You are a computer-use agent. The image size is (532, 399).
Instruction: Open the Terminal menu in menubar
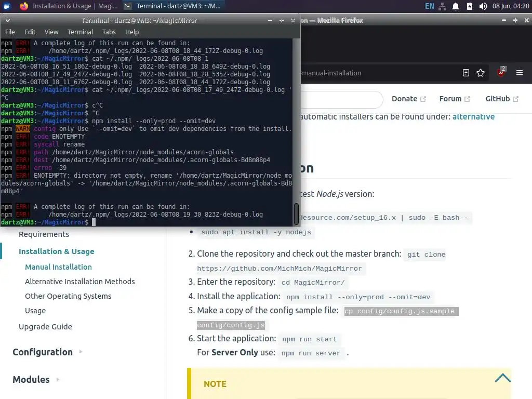click(x=80, y=32)
